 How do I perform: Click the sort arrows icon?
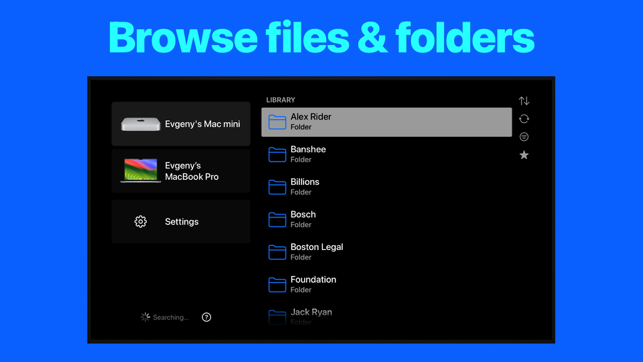(x=524, y=100)
